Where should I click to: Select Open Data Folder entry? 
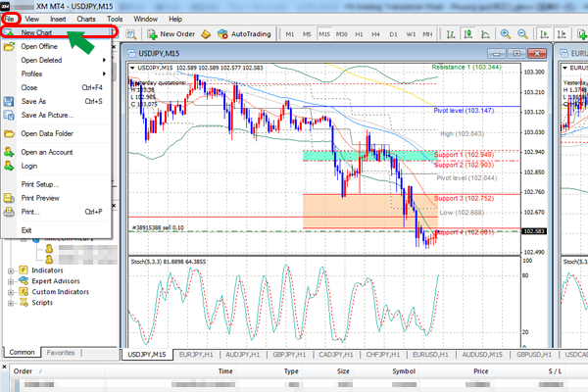point(56,133)
